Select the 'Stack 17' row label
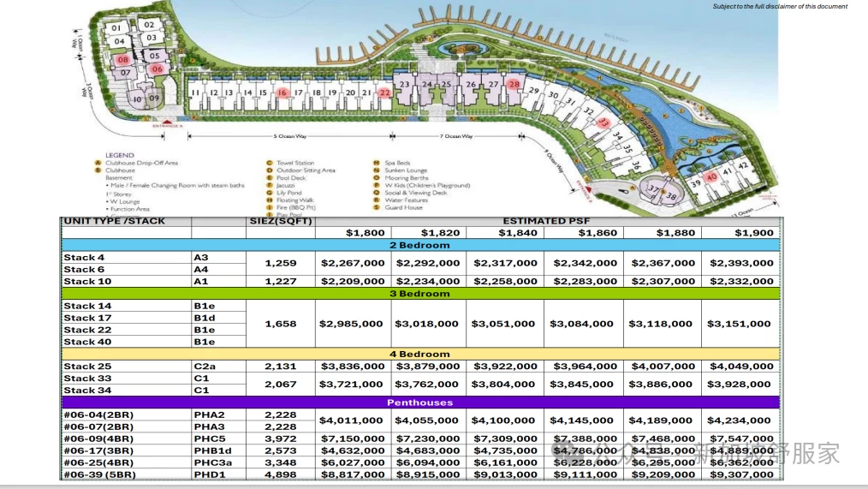The width and height of the screenshot is (868, 489). pos(87,318)
